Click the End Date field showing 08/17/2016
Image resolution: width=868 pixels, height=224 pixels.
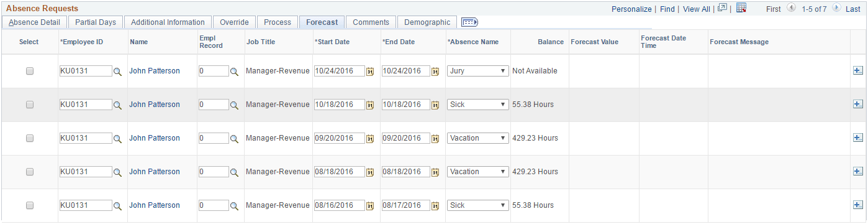[406, 205]
